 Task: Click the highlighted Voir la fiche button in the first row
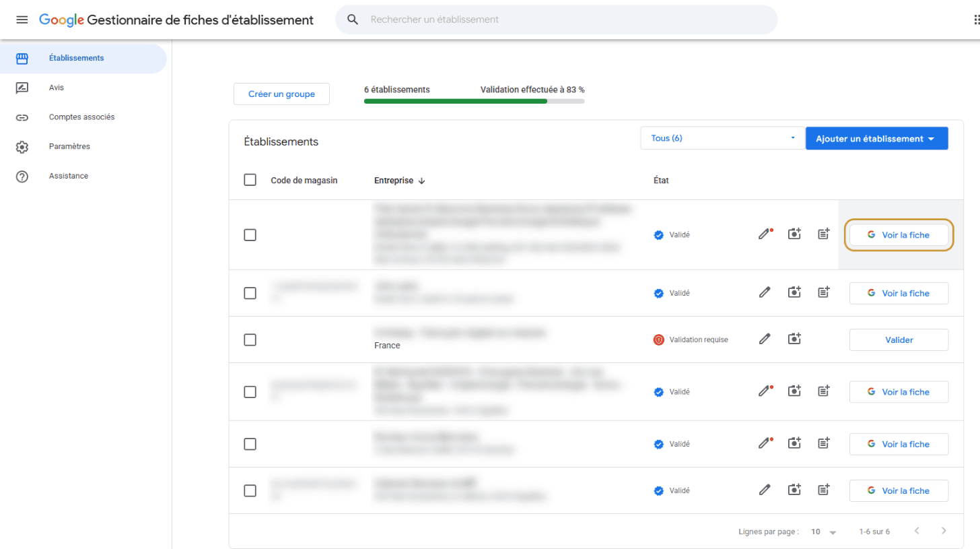coord(899,234)
